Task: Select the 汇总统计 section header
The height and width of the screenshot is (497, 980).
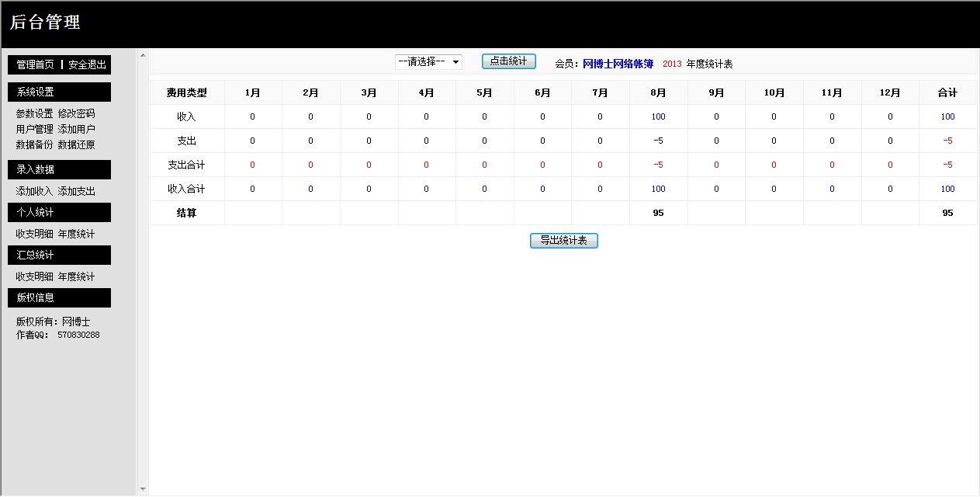Action: [59, 255]
